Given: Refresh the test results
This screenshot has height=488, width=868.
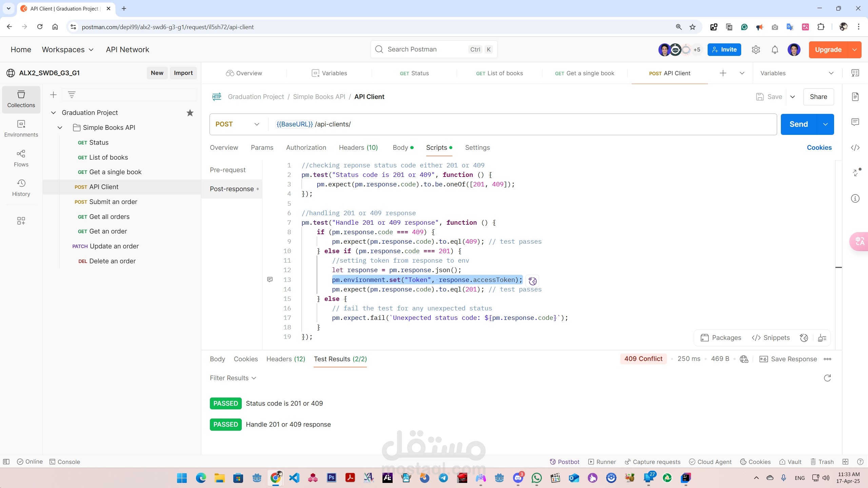Looking at the screenshot, I should (827, 378).
